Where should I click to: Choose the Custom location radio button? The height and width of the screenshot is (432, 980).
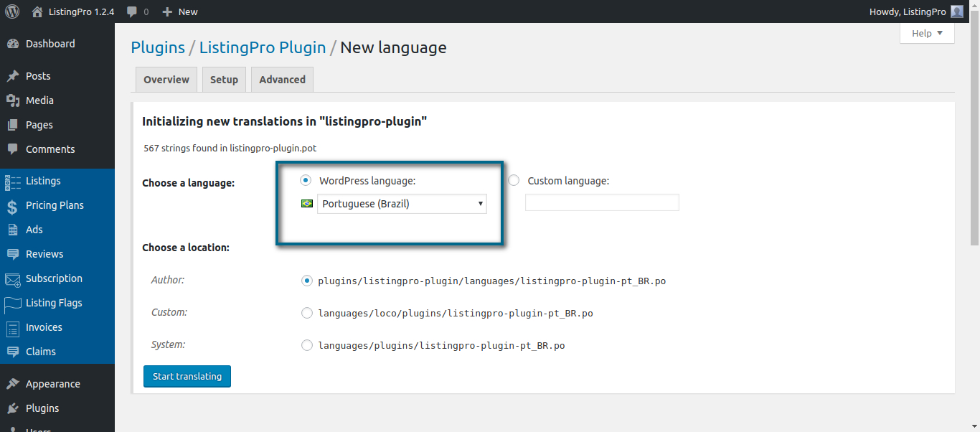tap(307, 313)
